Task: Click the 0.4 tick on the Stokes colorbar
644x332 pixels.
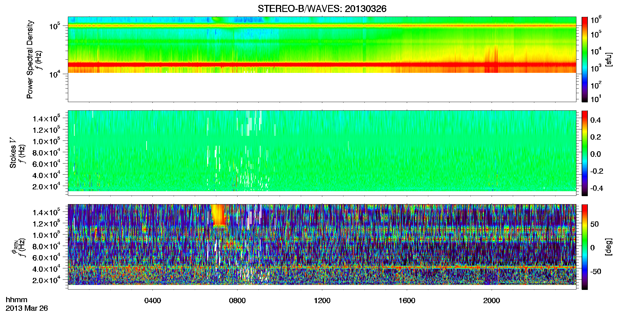Action: click(x=595, y=120)
